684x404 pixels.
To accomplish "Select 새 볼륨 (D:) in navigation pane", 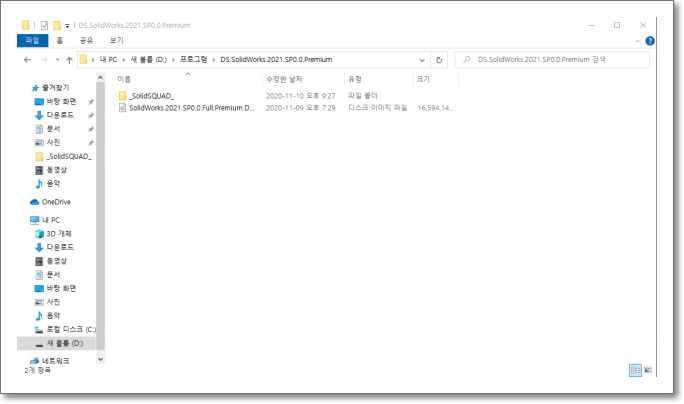I will click(x=57, y=343).
